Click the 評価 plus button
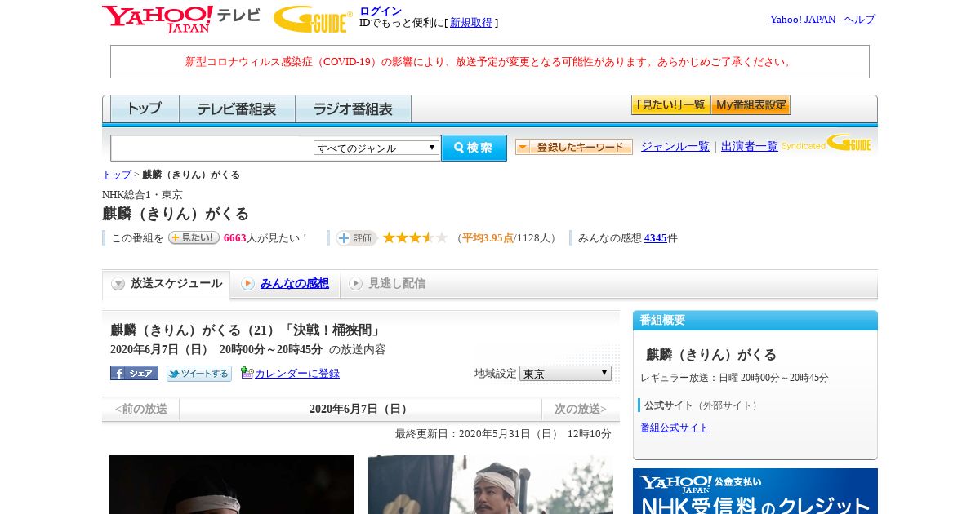Image resolution: width=980 pixels, height=514 pixels. pyautogui.click(x=356, y=237)
